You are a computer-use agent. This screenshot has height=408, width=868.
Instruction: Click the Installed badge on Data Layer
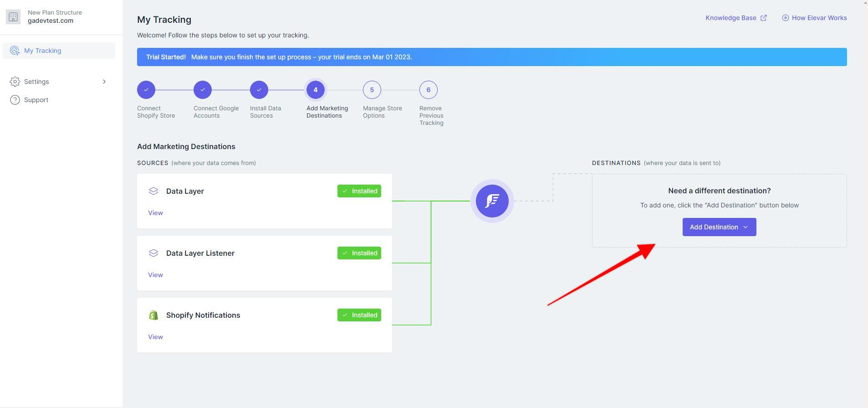tap(359, 191)
